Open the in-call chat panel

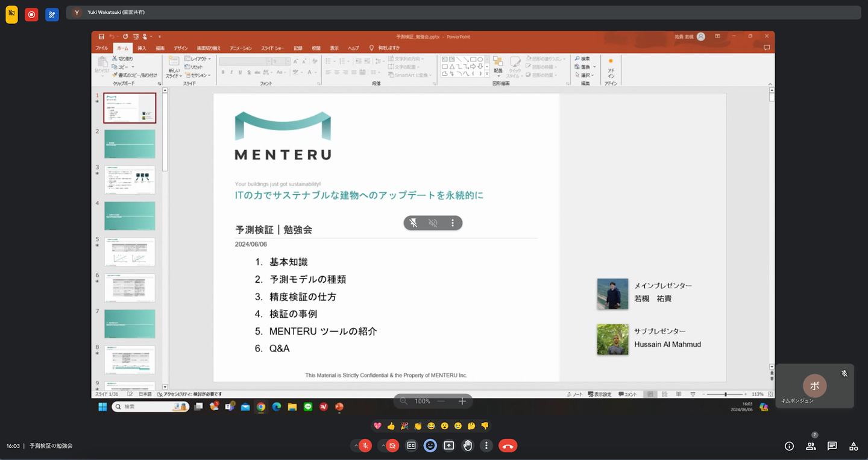[832, 446]
